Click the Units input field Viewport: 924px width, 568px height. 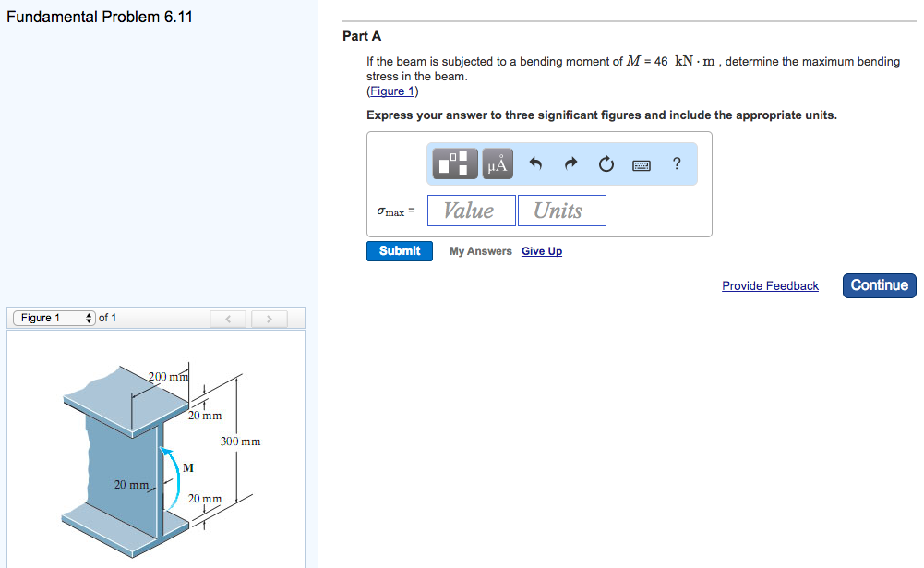(561, 211)
